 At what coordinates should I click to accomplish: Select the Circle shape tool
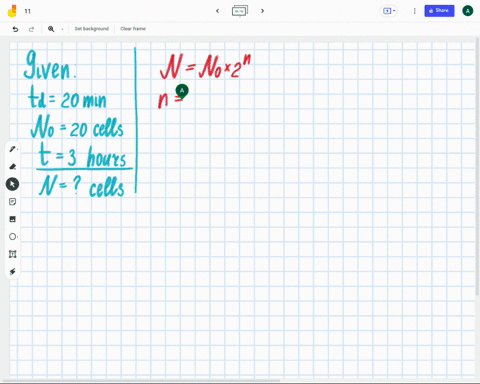[x=13, y=237]
